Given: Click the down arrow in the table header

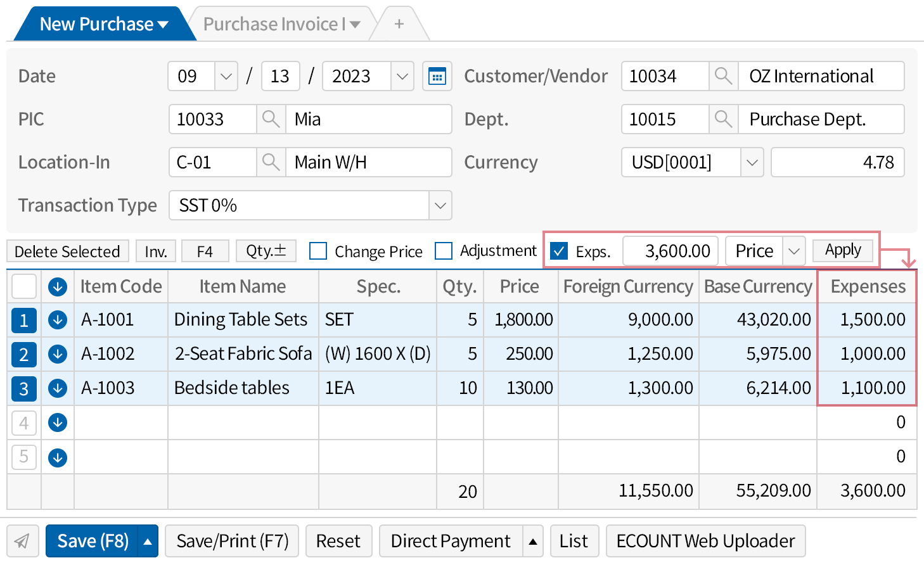Looking at the screenshot, I should pos(57,286).
